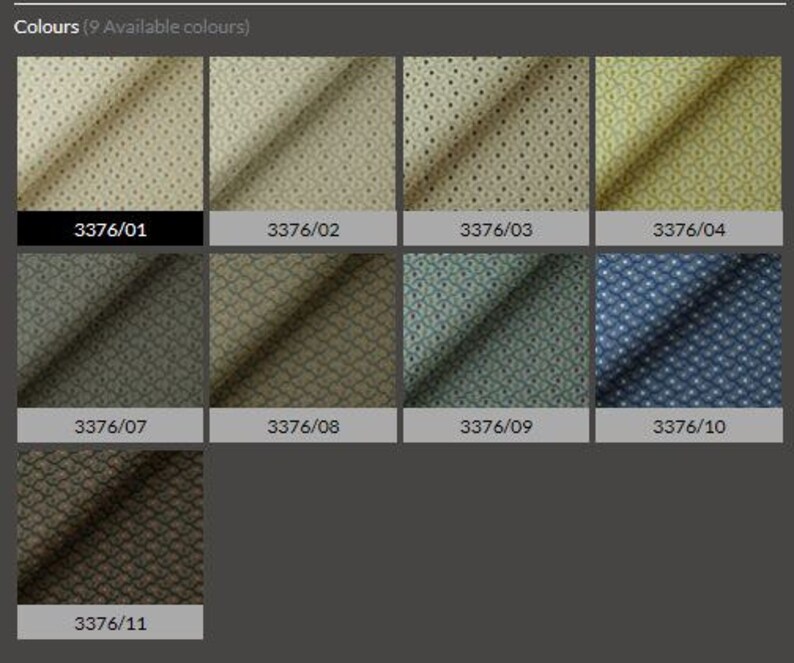The height and width of the screenshot is (663, 794).
Task: Click the 9 Available colours text
Action: pos(167,27)
